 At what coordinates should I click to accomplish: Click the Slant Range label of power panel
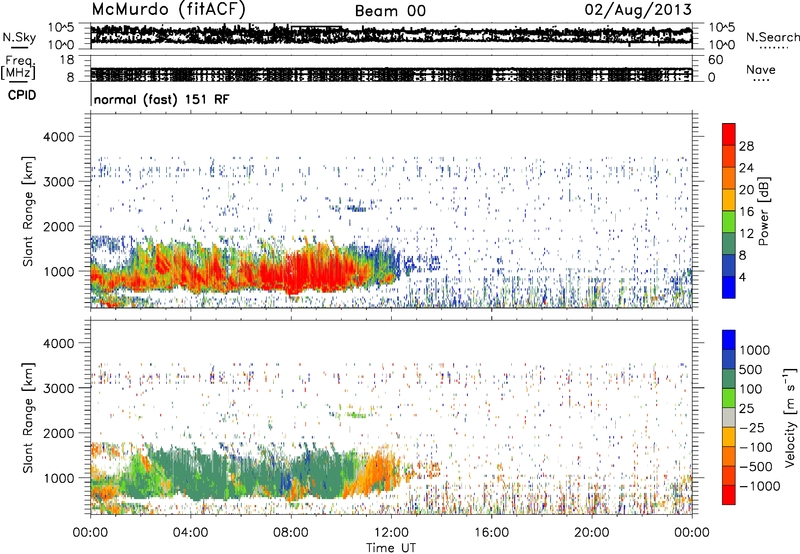[x=28, y=211]
